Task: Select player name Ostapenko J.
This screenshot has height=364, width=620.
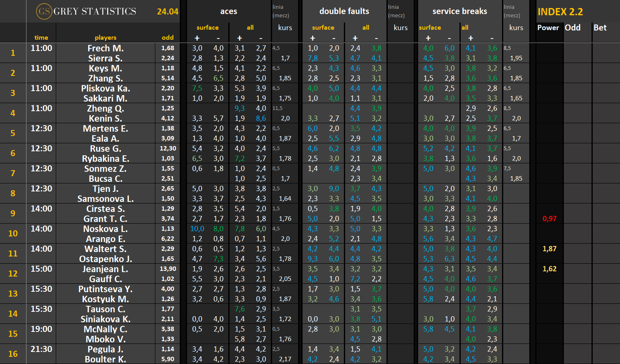Action: click(x=105, y=259)
